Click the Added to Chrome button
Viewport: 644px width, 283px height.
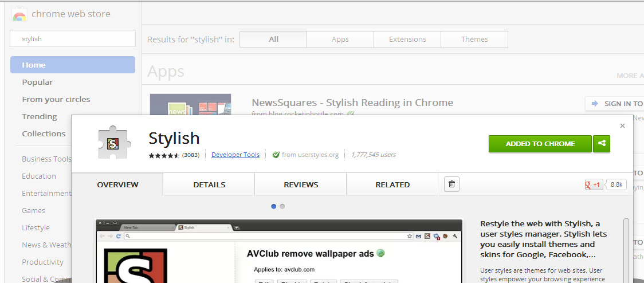[x=540, y=144]
